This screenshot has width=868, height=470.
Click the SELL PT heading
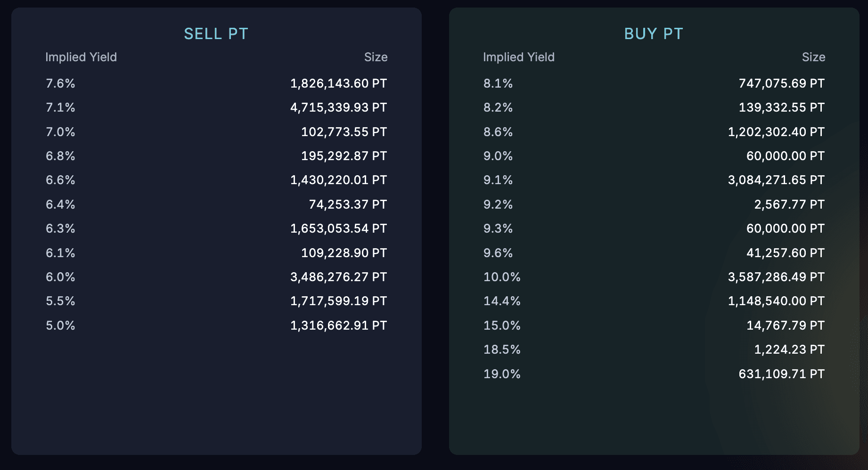click(216, 34)
